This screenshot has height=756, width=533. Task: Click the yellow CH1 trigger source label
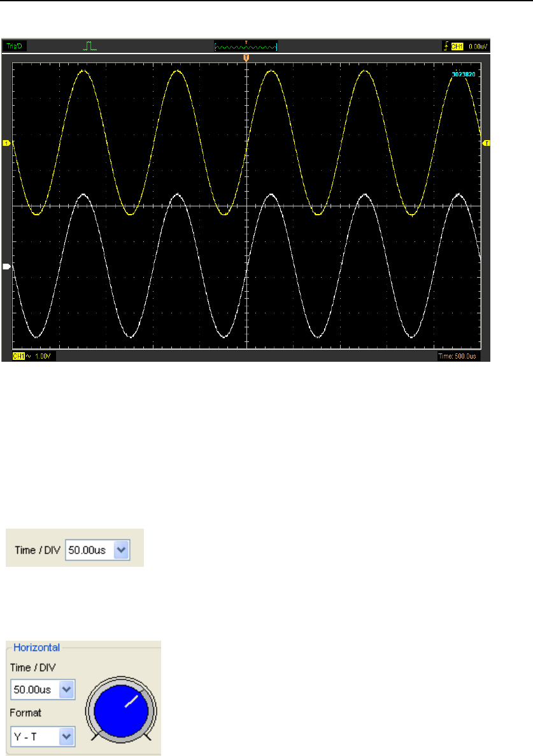(x=457, y=46)
